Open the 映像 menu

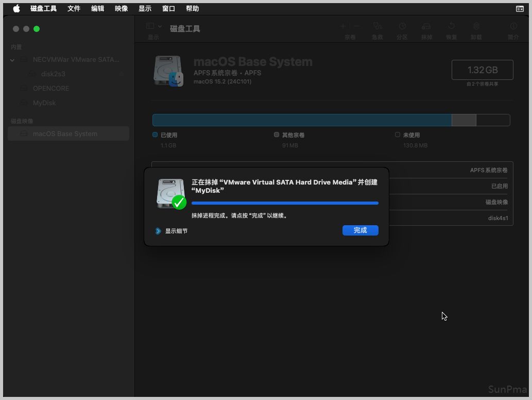121,9
